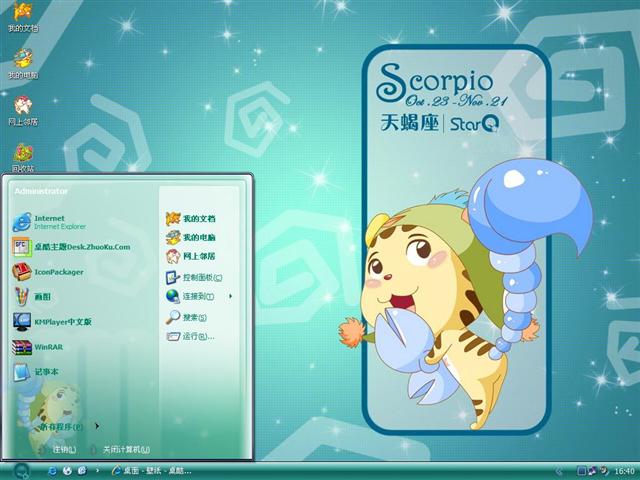Click the Administrator user name header
640x480 pixels.
(x=41, y=191)
